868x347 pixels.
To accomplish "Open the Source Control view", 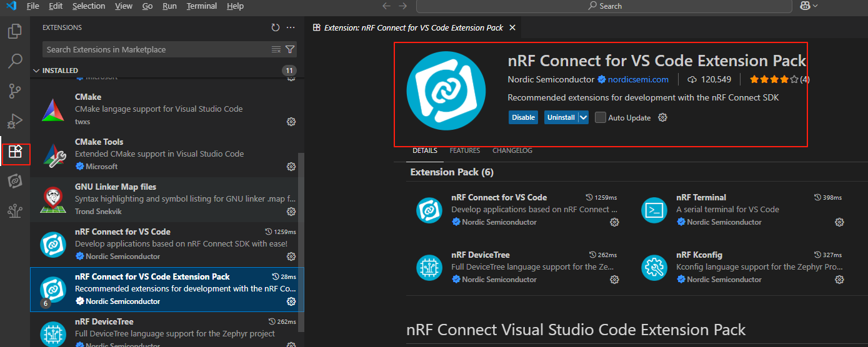I will click(x=15, y=91).
